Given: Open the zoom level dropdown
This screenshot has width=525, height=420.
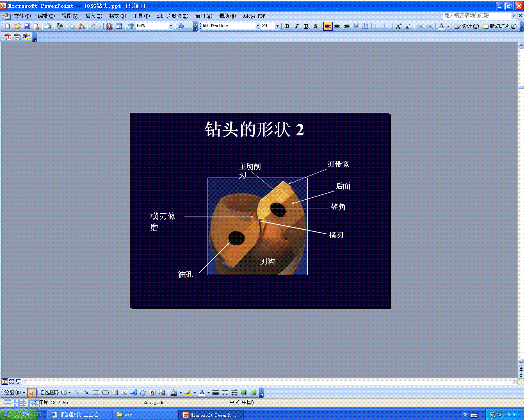Looking at the screenshot, I should (x=171, y=26).
